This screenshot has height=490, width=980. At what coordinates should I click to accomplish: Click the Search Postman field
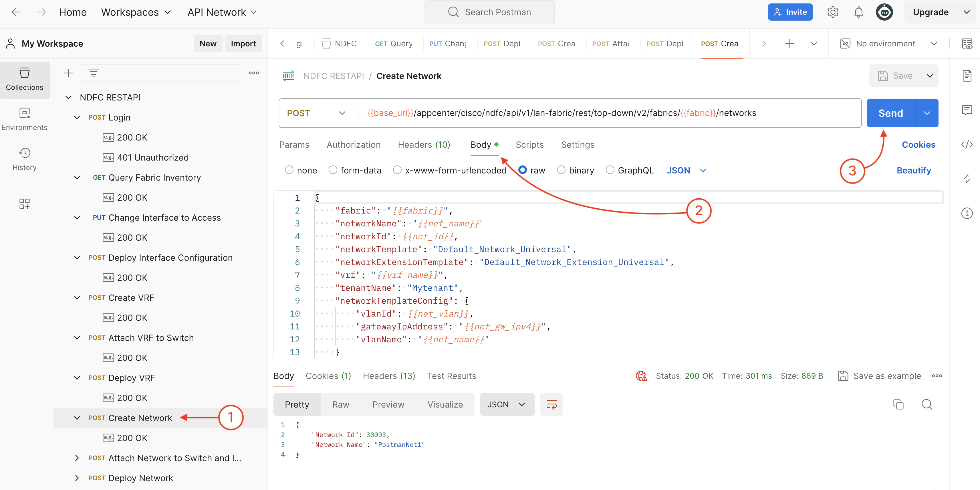(489, 12)
